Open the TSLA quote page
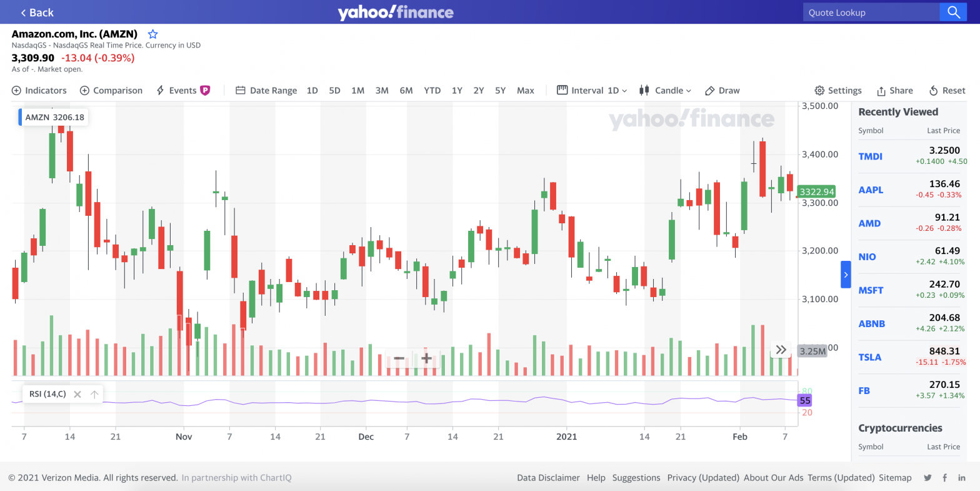980x491 pixels. pos(869,357)
